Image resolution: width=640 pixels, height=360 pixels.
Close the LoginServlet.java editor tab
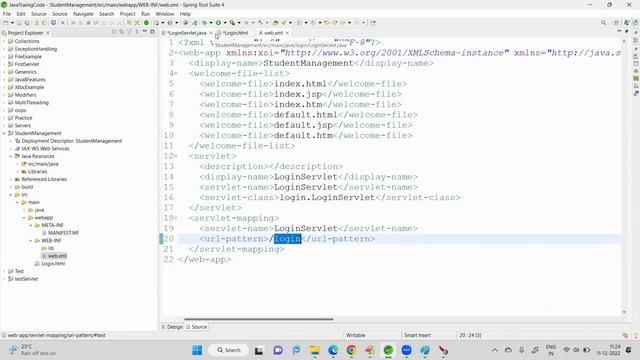[211, 33]
